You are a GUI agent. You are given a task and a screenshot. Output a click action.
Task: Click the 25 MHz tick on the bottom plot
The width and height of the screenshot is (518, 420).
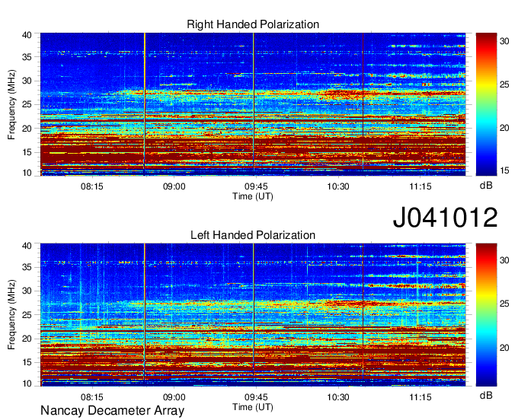pos(27,315)
